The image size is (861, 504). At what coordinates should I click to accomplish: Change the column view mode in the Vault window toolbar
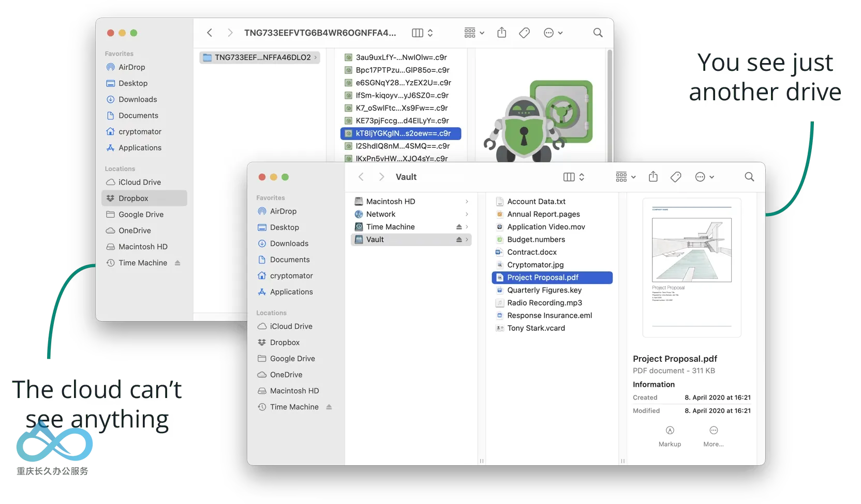click(574, 177)
